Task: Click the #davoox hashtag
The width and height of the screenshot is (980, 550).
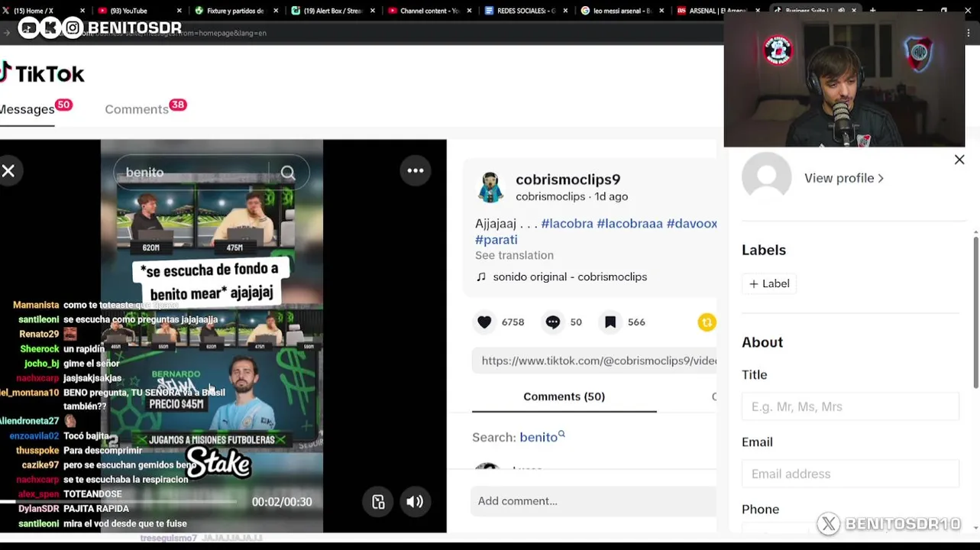Action: pyautogui.click(x=691, y=224)
